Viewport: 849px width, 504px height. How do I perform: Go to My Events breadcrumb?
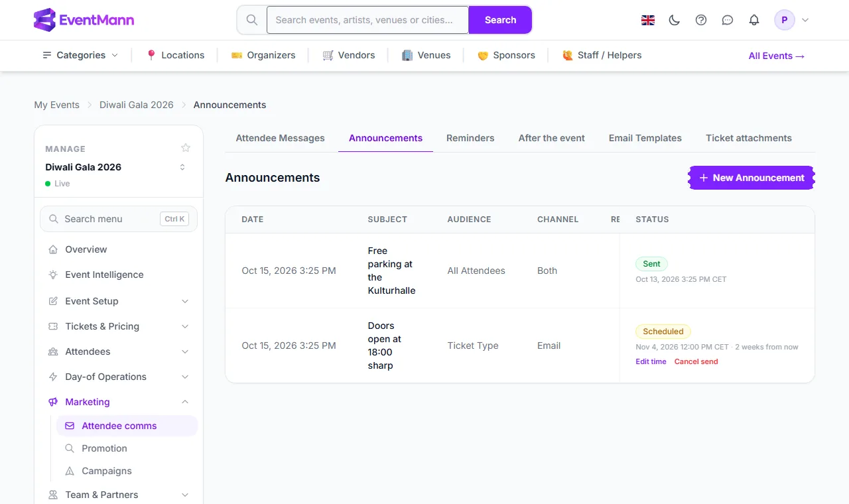click(57, 105)
